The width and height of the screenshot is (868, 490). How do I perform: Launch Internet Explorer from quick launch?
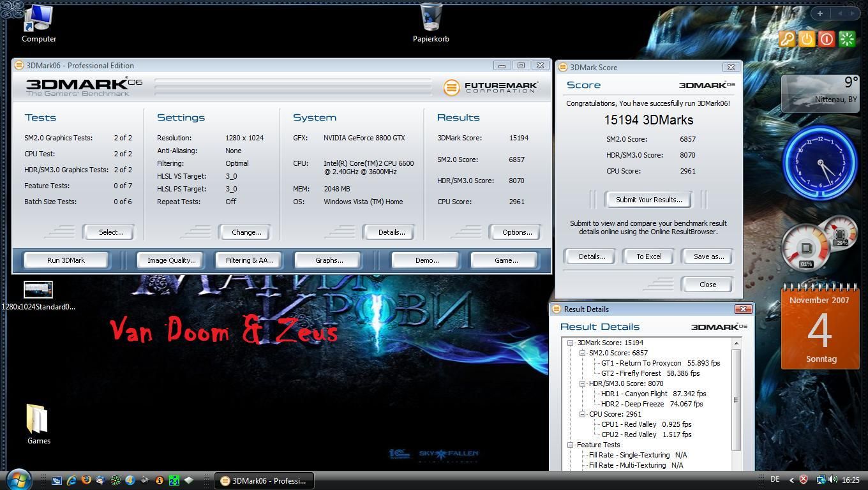[71, 480]
